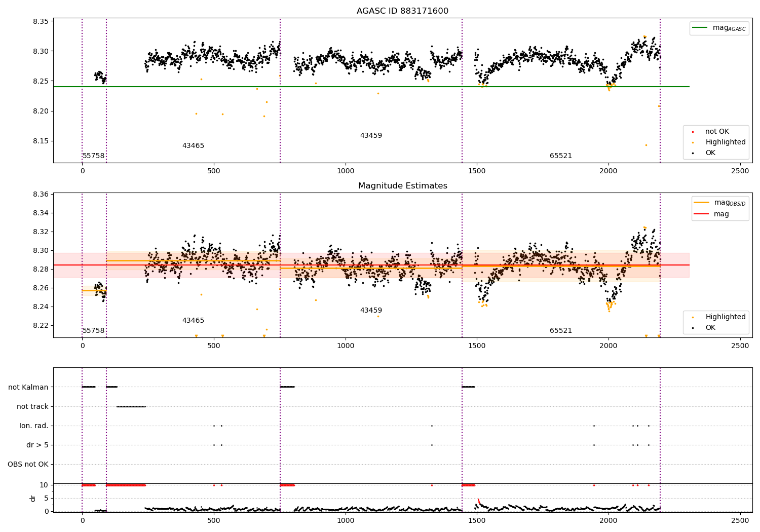
Task: Click the obsid label 55758 in the top plot
Action: (x=94, y=156)
